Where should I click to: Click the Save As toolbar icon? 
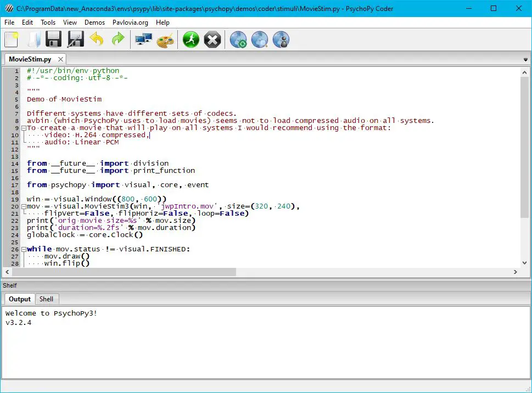[x=75, y=40]
